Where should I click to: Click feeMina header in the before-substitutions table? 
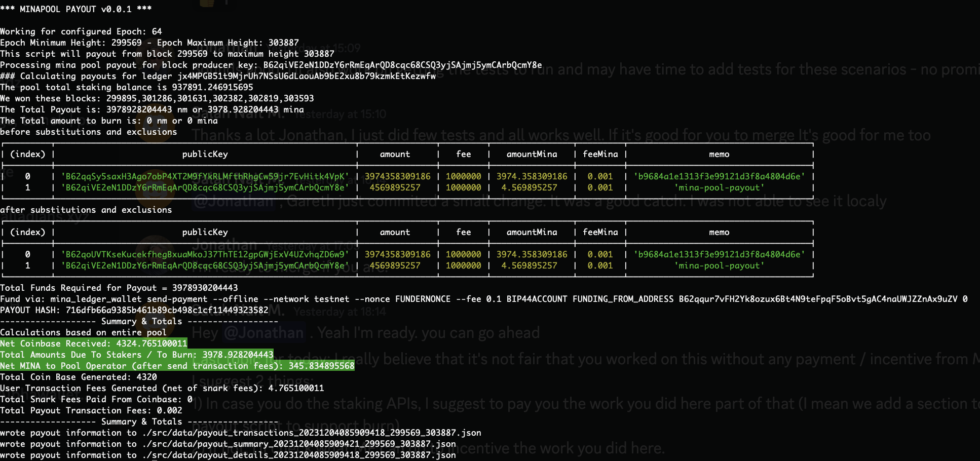point(600,154)
